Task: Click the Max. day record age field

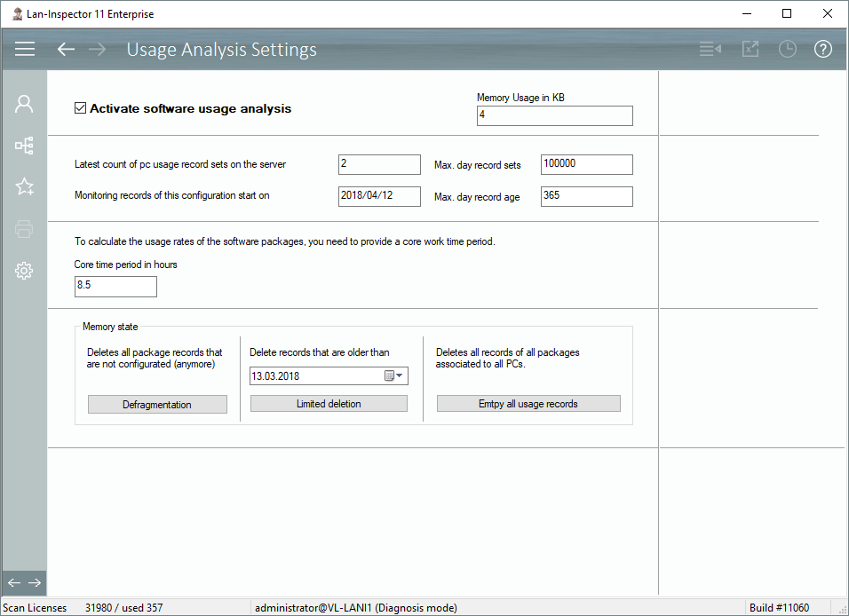Action: click(586, 196)
